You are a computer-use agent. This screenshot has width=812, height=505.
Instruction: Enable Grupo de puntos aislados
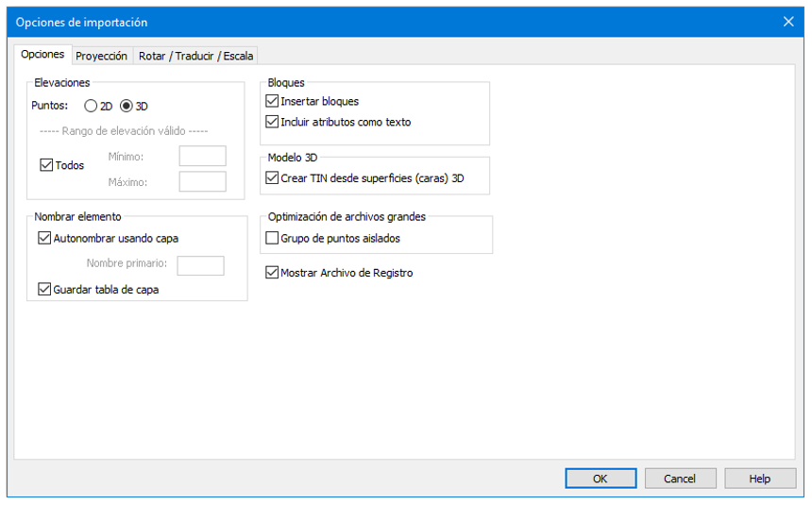pos(273,239)
